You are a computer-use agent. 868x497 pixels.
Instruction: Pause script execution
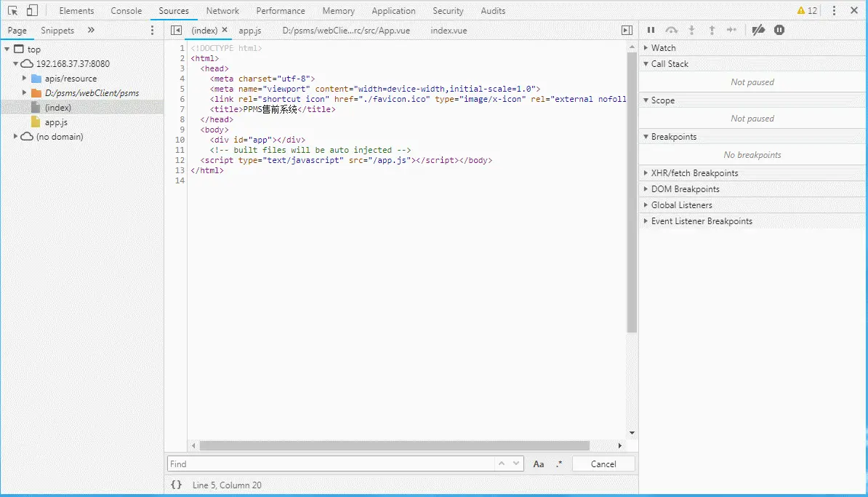pyautogui.click(x=651, y=30)
